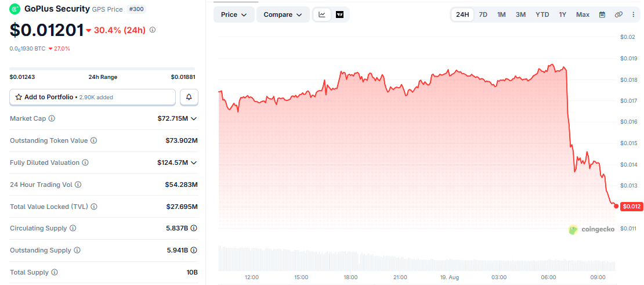
Task: Select the 1Y time range
Action: point(563,15)
